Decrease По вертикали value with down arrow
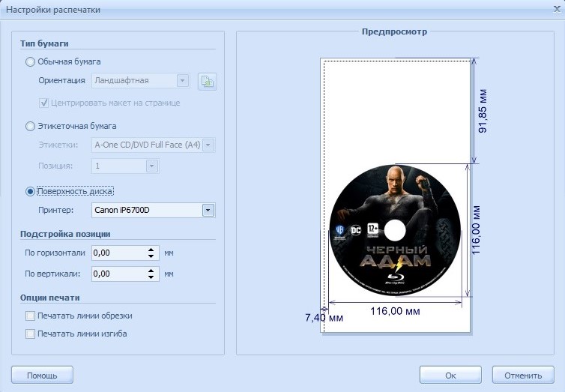The width and height of the screenshot is (565, 392). (x=151, y=277)
